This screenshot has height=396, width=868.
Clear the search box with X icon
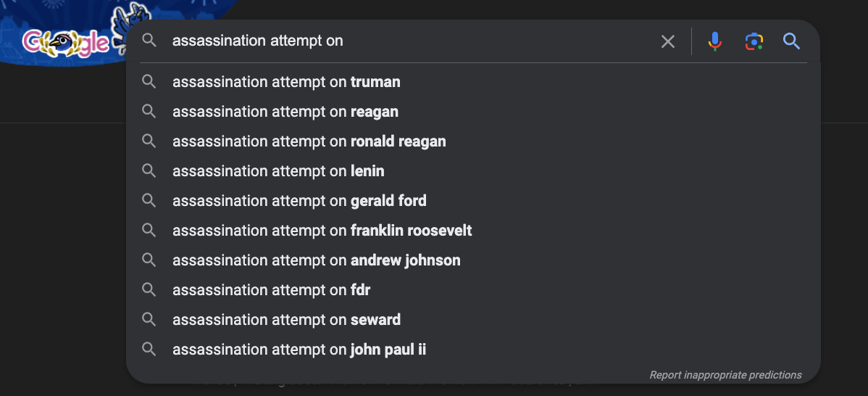pyautogui.click(x=668, y=41)
